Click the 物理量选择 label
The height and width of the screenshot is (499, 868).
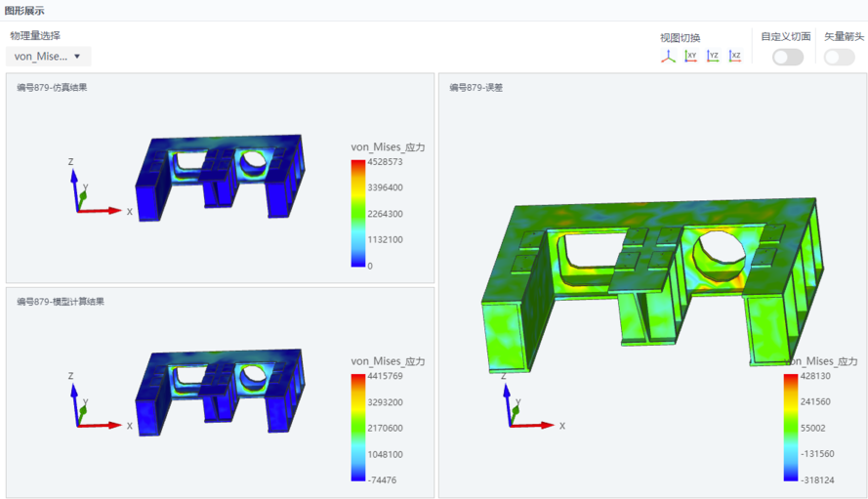point(35,35)
